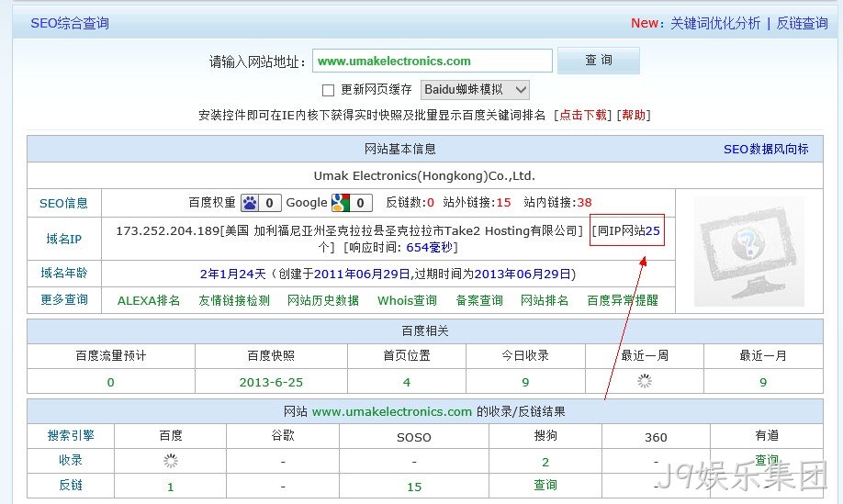843x504 pixels.
Task: Click SOSO 反链 value 15
Action: [414, 487]
